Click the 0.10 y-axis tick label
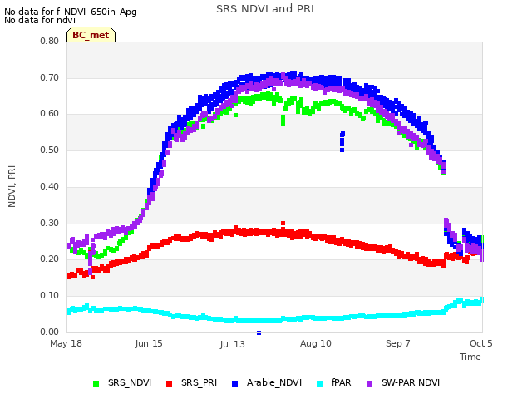Screen dimensions: 532x399 point(50,296)
